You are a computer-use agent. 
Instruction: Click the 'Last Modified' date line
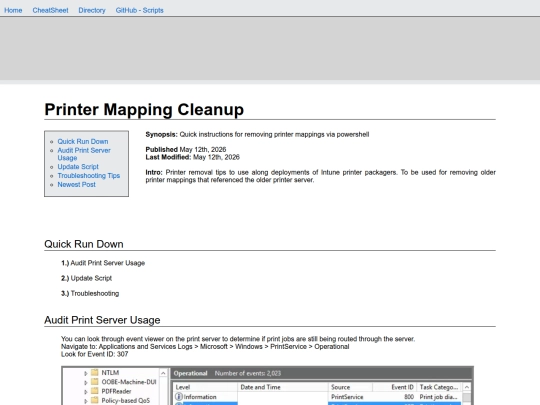click(x=193, y=157)
